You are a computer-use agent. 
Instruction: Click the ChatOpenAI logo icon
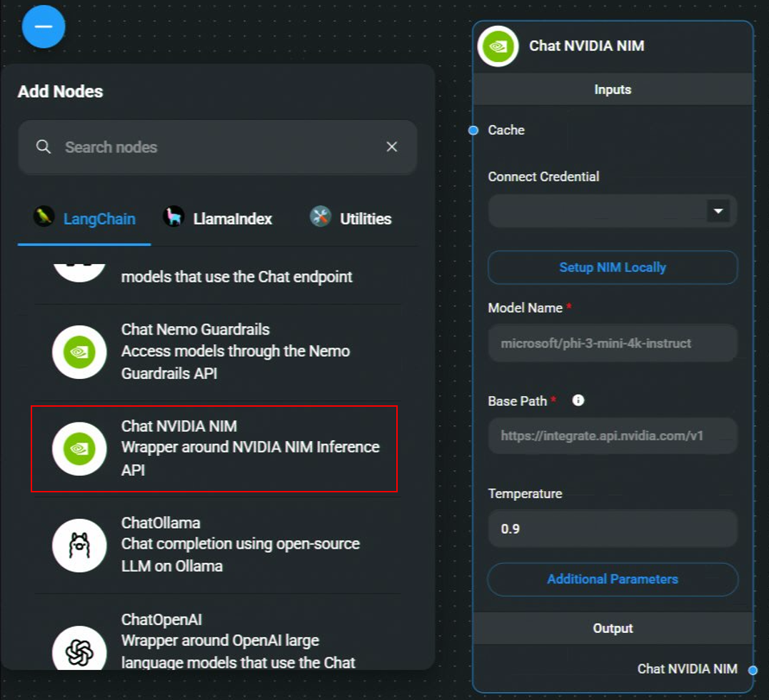(79, 650)
